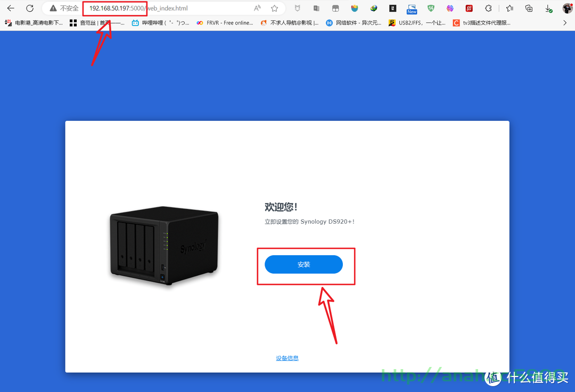Open the black square L extension icon

(393, 8)
